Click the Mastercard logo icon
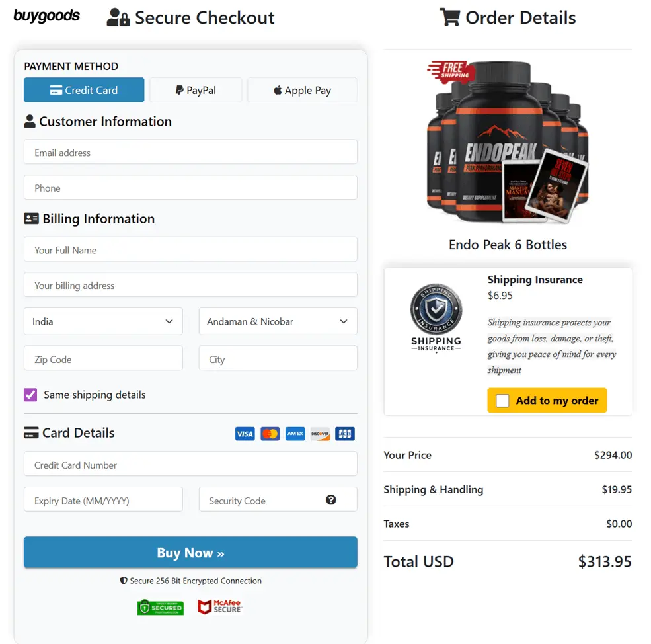The width and height of the screenshot is (651, 644). (x=270, y=434)
